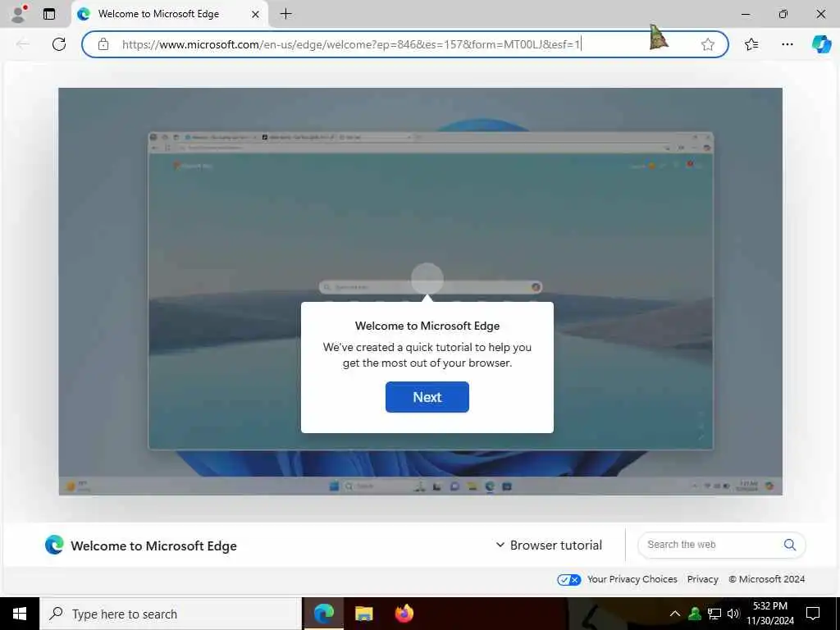
Task: Open the notifications action center
Action: click(813, 614)
